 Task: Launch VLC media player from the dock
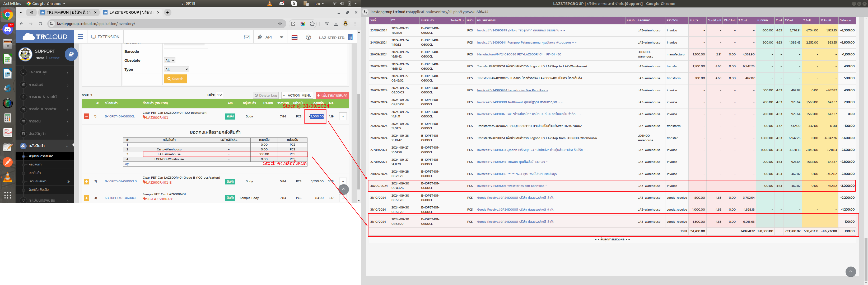7,177
